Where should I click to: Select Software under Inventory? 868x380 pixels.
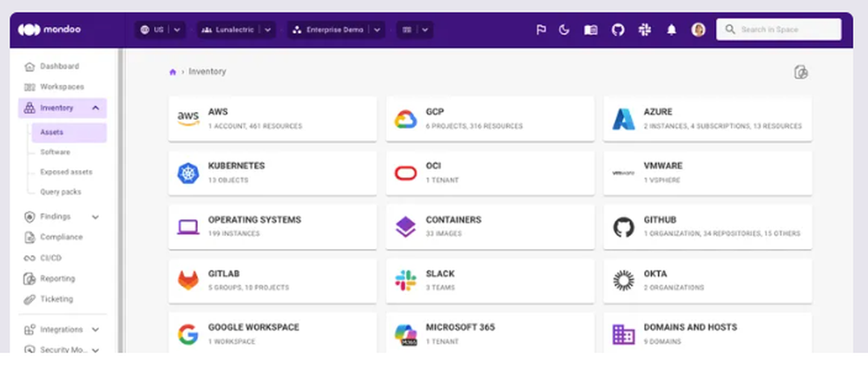55,152
